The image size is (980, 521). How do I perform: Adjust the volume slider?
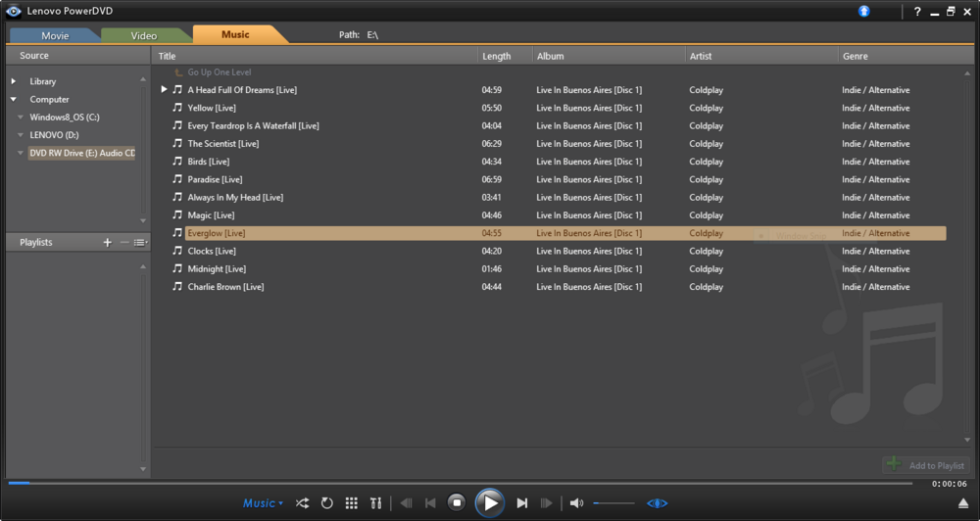(613, 503)
